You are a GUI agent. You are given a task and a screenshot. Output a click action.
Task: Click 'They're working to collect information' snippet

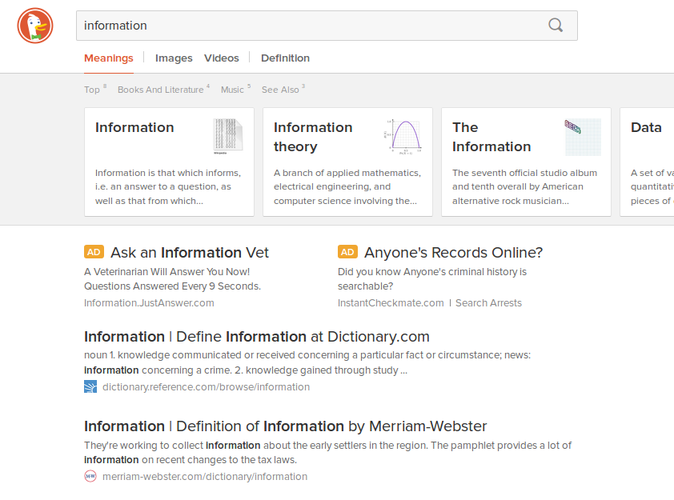(328, 452)
